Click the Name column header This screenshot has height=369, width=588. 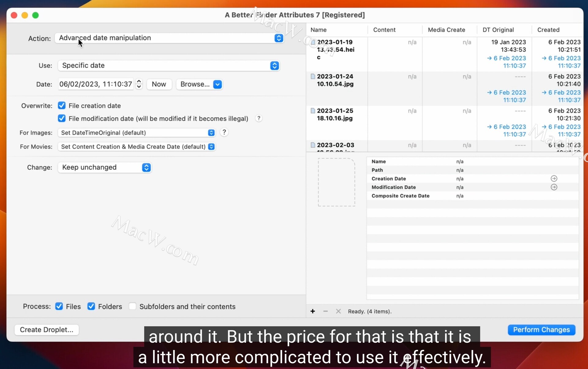tap(337, 30)
